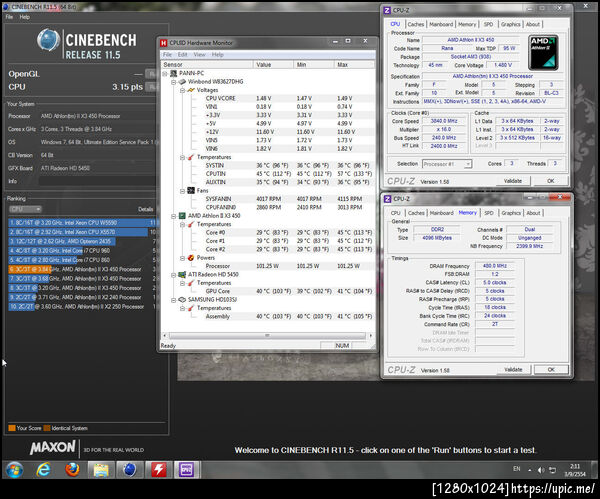Collapse the Powers tree branch

[182, 258]
